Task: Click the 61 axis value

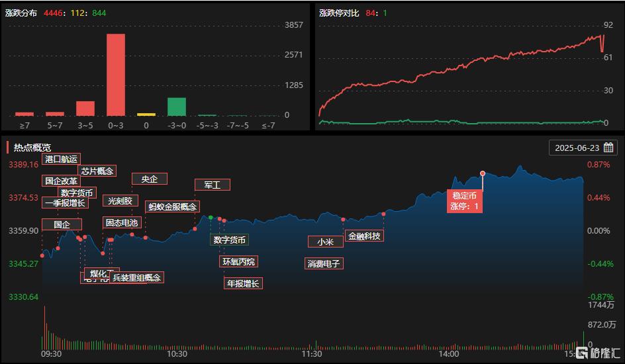Action: pyautogui.click(x=608, y=58)
